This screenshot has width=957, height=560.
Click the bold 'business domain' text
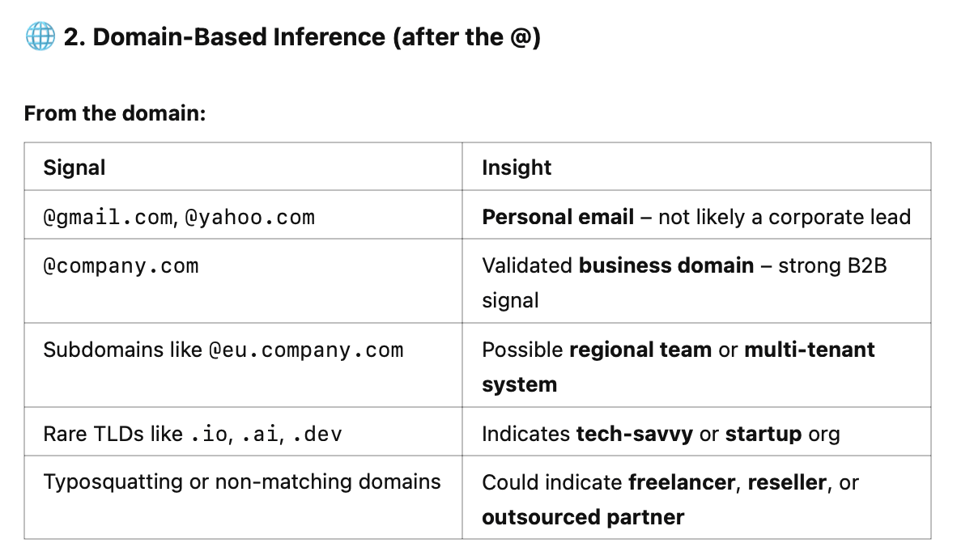click(x=666, y=266)
